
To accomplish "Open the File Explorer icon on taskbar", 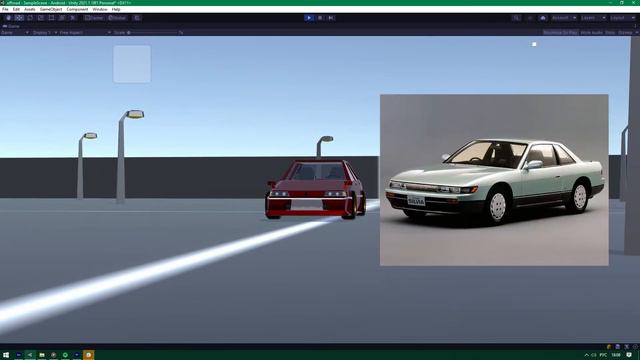I will pyautogui.click(x=42, y=355).
